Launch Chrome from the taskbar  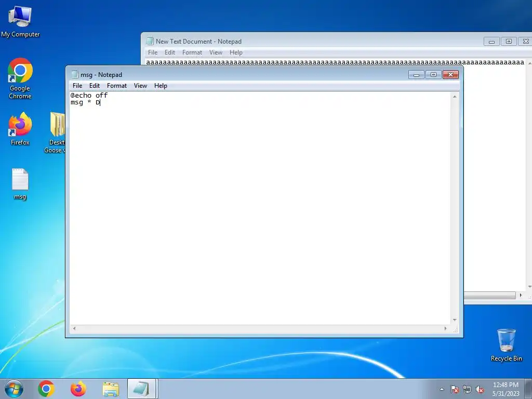[46, 389]
